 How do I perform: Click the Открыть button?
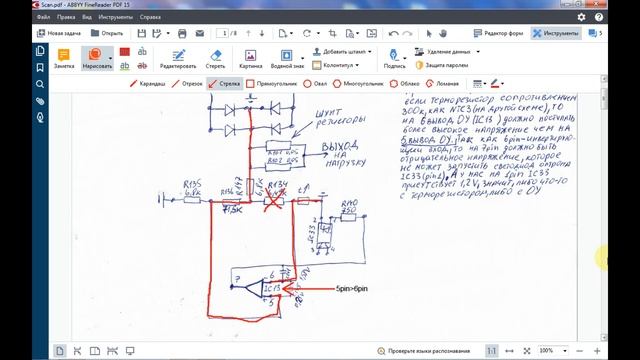[x=107, y=33]
